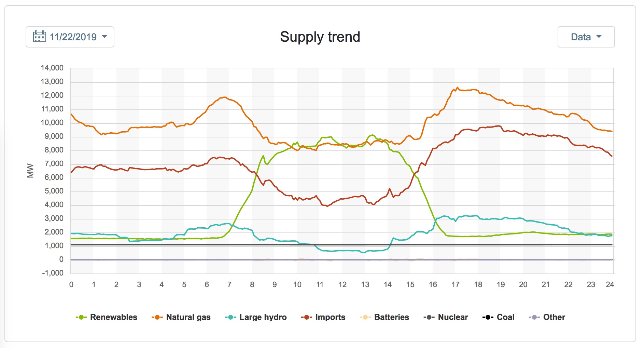Click the Batteries legend marker icon
This screenshot has height=348, width=644.
tap(365, 317)
